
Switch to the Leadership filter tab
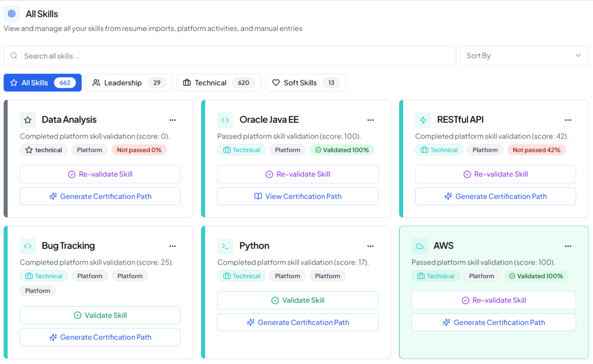[x=129, y=83]
